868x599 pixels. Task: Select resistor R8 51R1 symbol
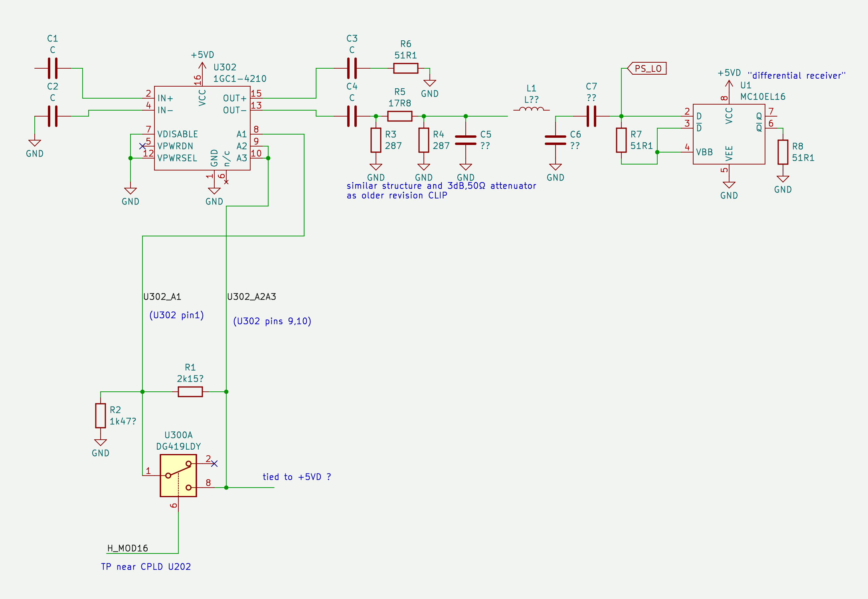tap(783, 152)
